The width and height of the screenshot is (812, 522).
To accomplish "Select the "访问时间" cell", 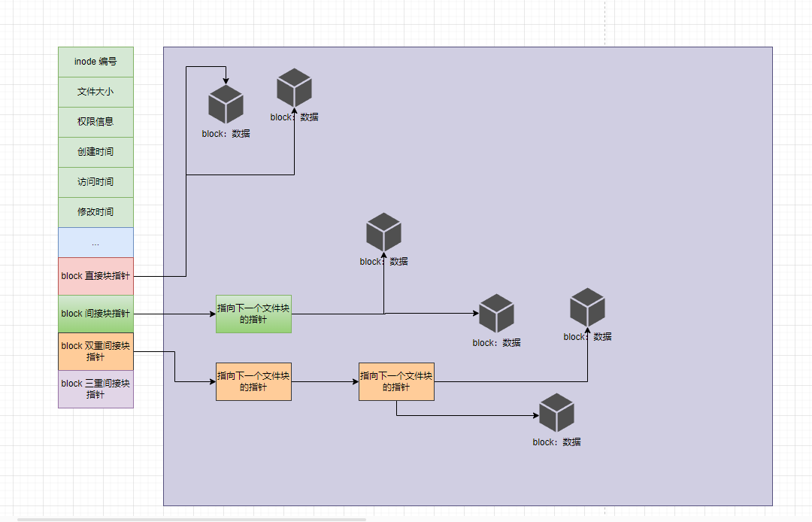I will pyautogui.click(x=95, y=182).
